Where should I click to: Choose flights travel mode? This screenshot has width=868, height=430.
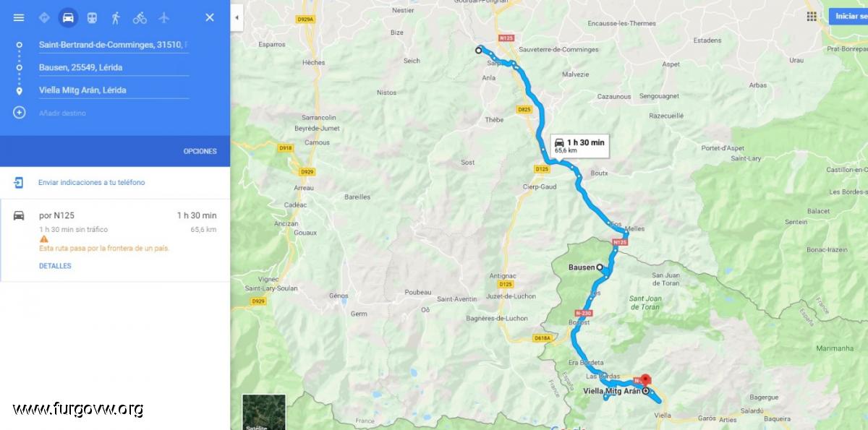click(163, 17)
